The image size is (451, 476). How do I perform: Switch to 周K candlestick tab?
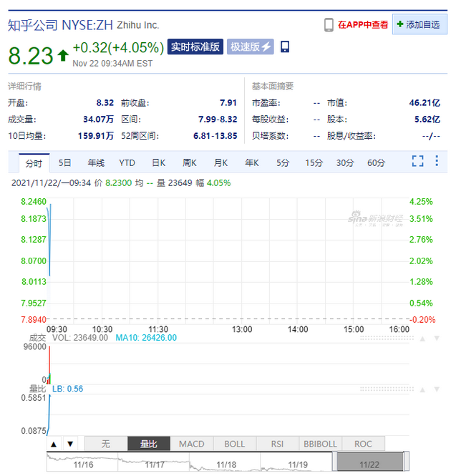coord(190,163)
